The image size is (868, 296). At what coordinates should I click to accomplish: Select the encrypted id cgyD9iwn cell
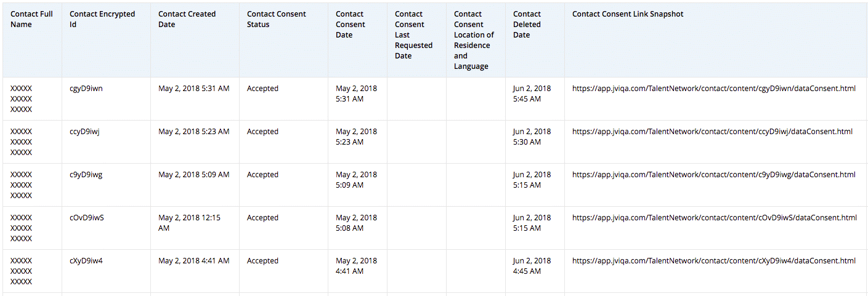click(86, 89)
